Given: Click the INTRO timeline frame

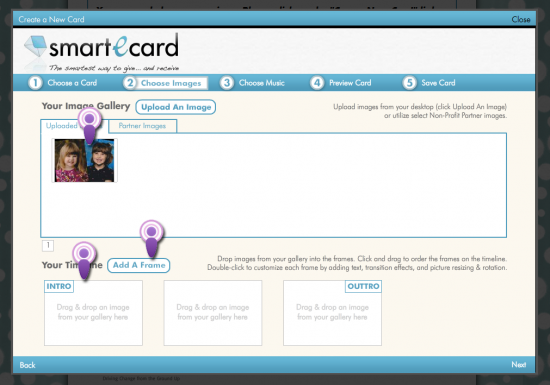Looking at the screenshot, I should [93, 313].
